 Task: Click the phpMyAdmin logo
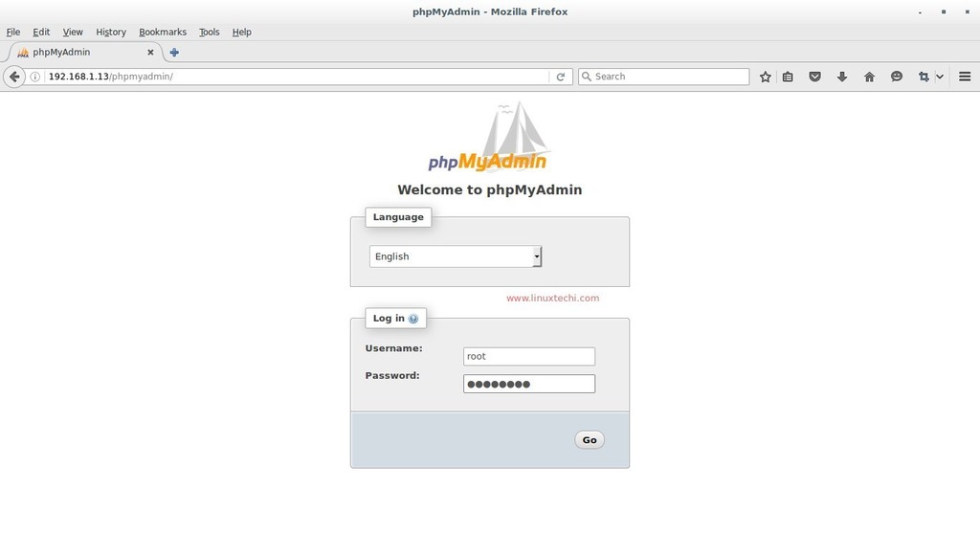487,138
